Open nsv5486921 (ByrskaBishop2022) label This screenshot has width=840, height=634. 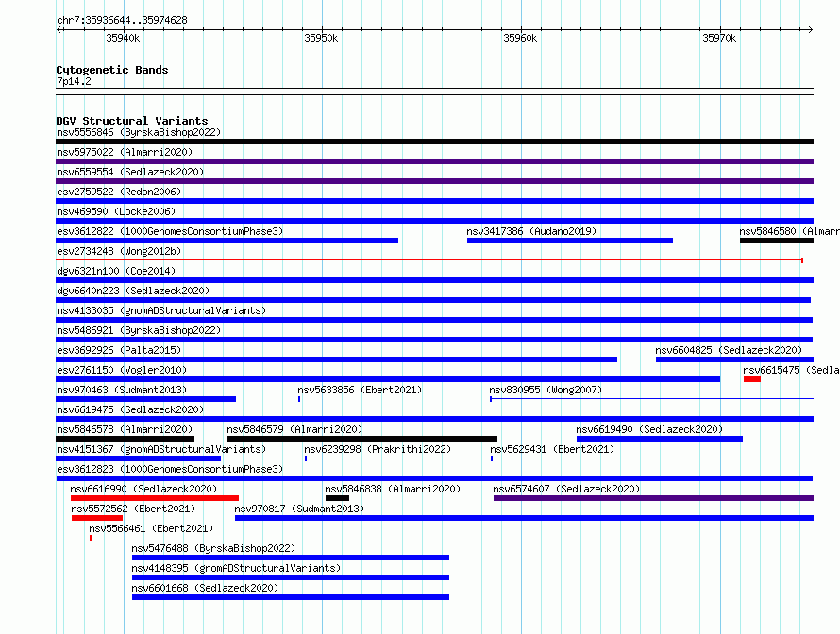pyautogui.click(x=139, y=330)
